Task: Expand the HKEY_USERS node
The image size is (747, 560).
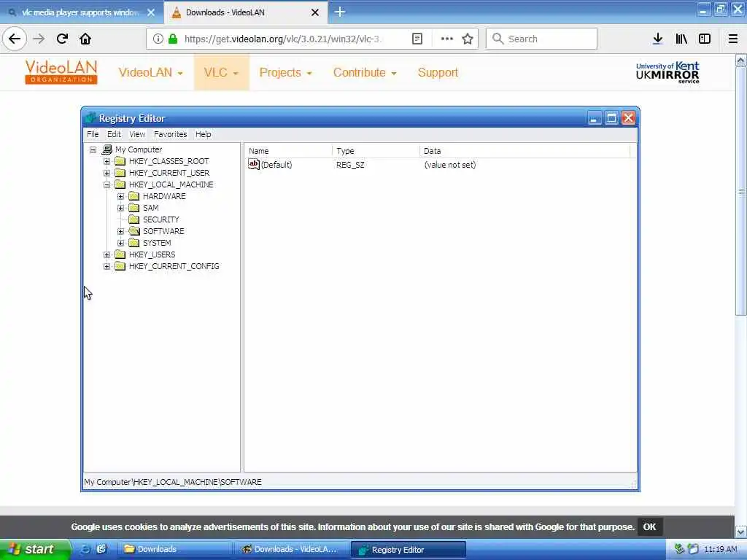Action: pyautogui.click(x=107, y=254)
